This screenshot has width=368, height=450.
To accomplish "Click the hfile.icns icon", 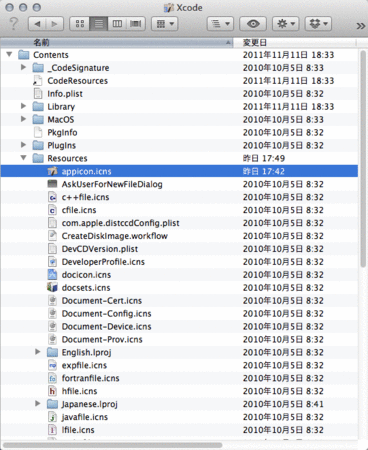I will click(x=52, y=391).
